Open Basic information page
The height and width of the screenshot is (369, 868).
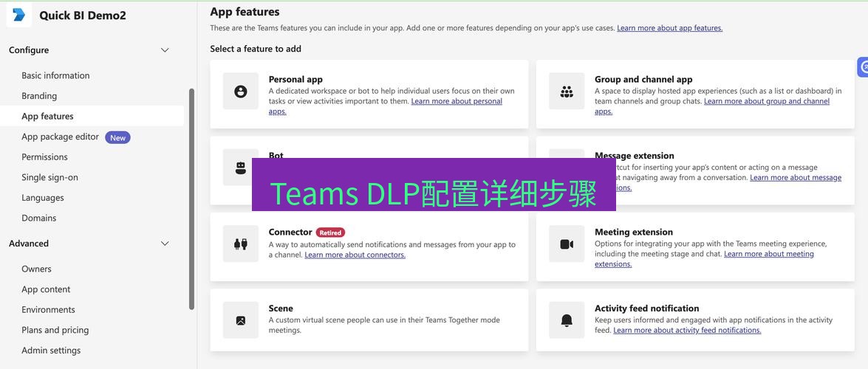(x=55, y=75)
